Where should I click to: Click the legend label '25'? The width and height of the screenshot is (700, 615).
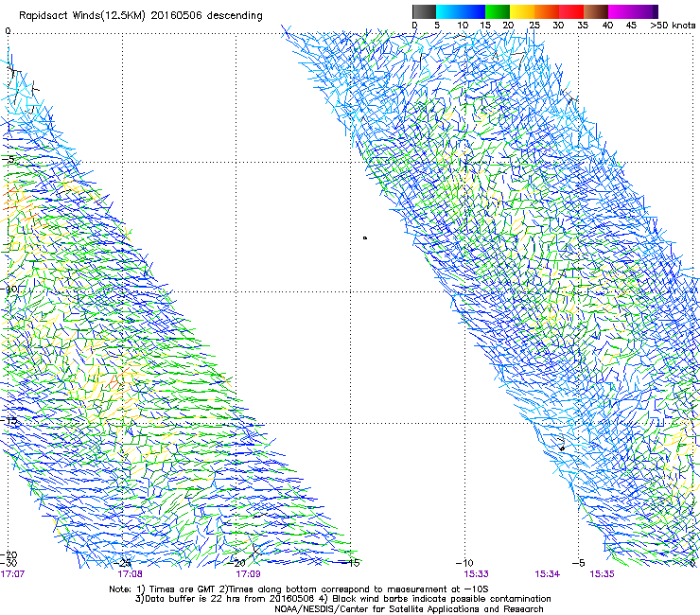coord(534,26)
